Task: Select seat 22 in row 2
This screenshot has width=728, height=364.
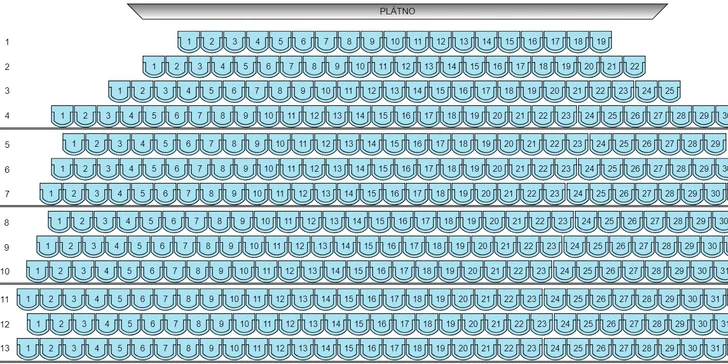Action: [x=634, y=66]
